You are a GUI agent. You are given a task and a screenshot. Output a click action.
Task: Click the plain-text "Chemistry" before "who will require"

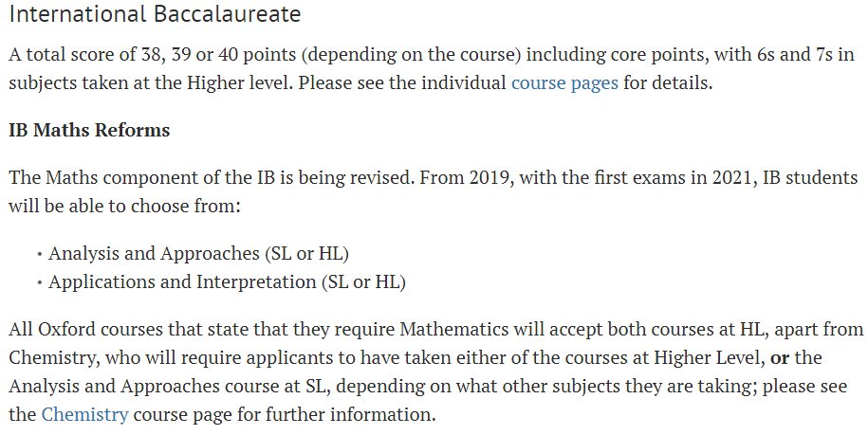point(48,357)
